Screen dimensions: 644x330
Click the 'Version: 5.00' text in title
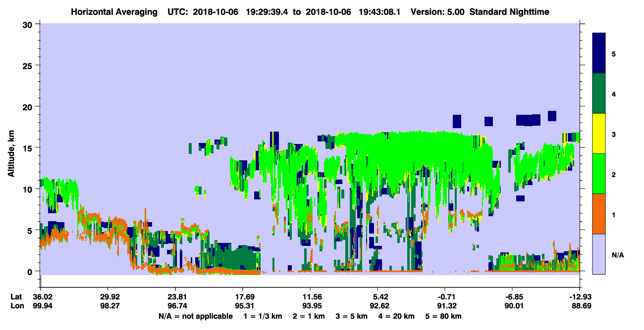[x=437, y=11]
